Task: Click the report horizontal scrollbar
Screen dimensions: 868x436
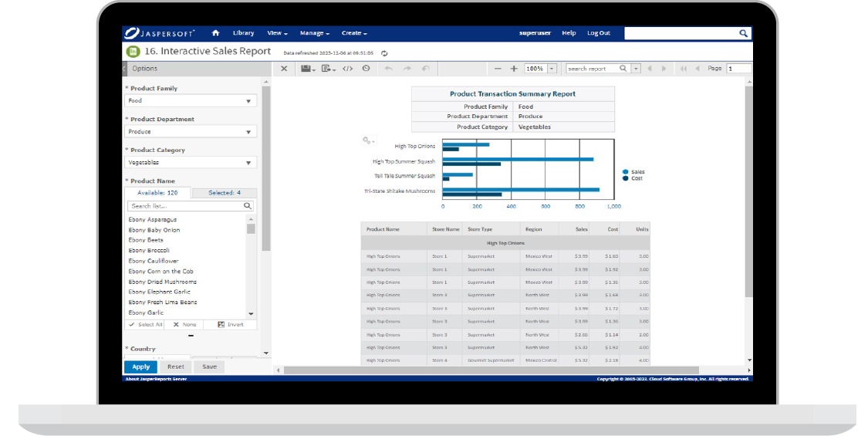Action: pos(491,370)
